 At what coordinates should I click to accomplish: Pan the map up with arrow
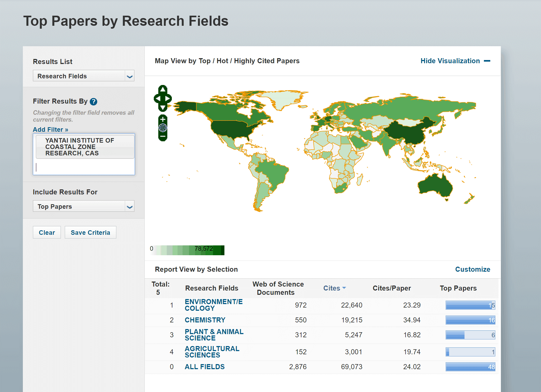(163, 90)
